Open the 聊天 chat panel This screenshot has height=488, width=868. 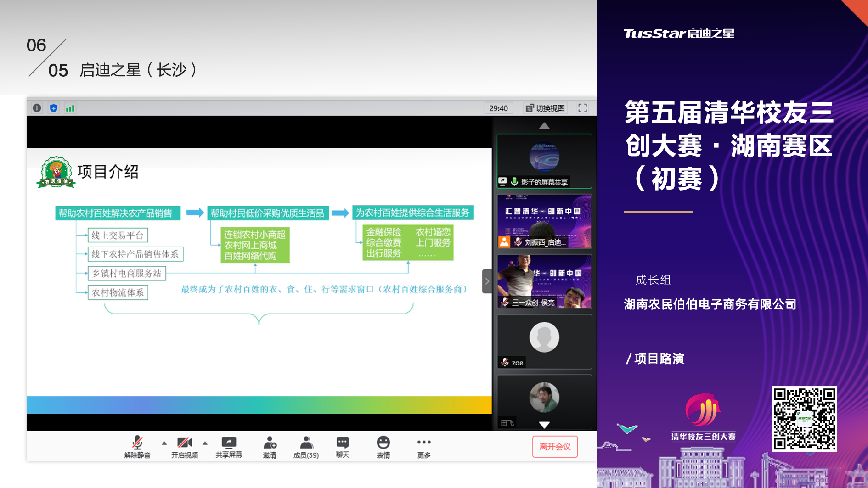point(343,447)
